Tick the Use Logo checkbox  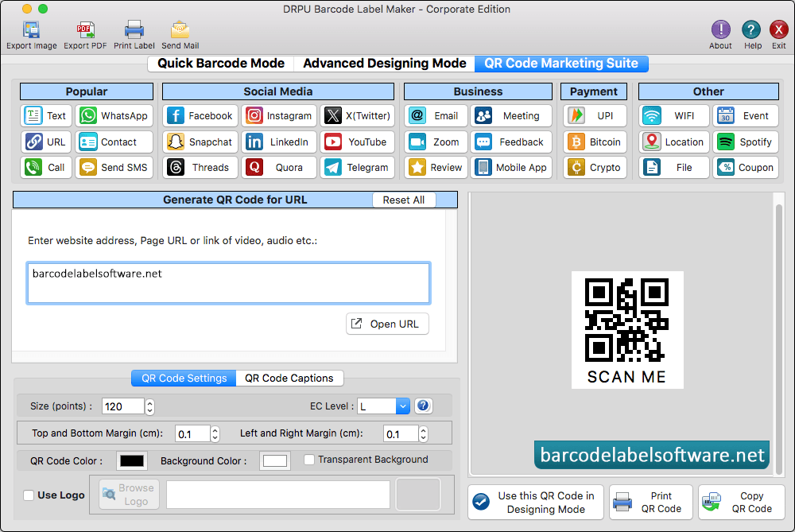(x=29, y=495)
